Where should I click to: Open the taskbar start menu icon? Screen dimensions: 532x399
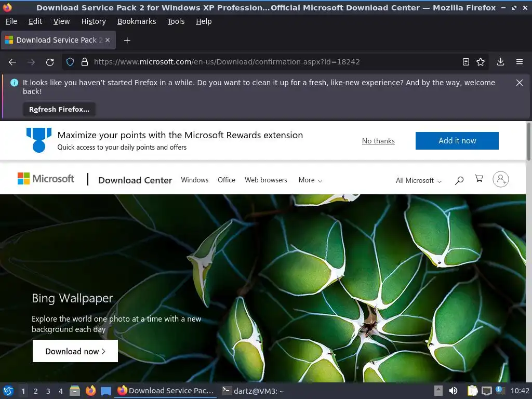[8, 391]
